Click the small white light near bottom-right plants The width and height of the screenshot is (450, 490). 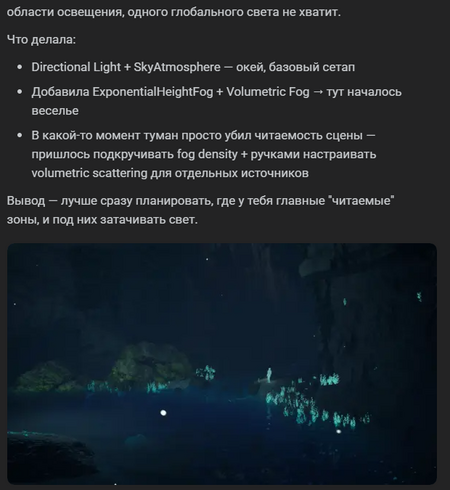(x=338, y=431)
